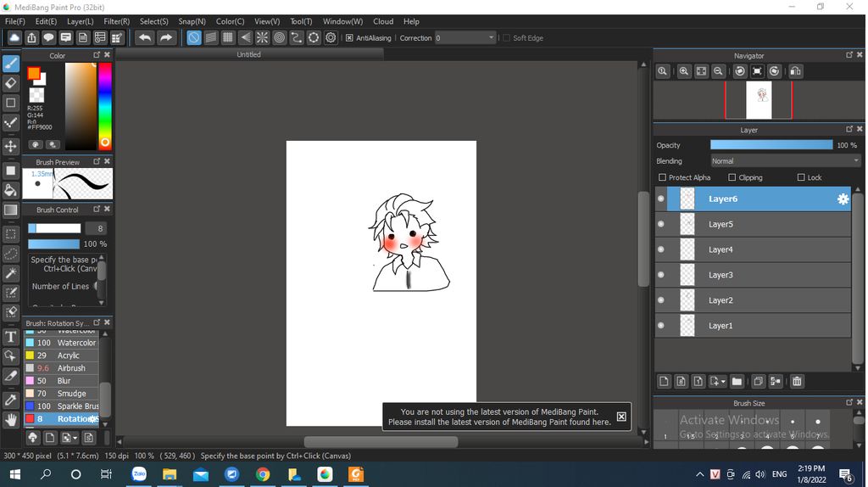868x487 pixels.
Task: Expand the add-brush dropdown in brush panel
Action: [x=75, y=438]
